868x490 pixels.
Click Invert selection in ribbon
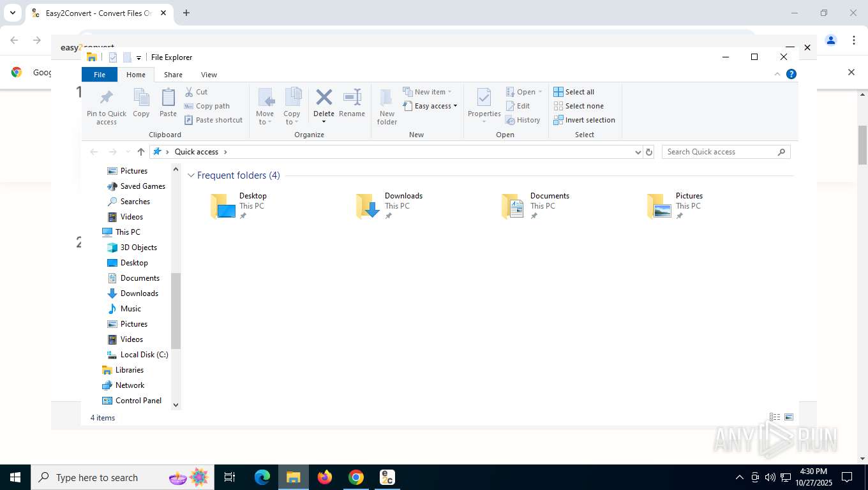click(584, 120)
